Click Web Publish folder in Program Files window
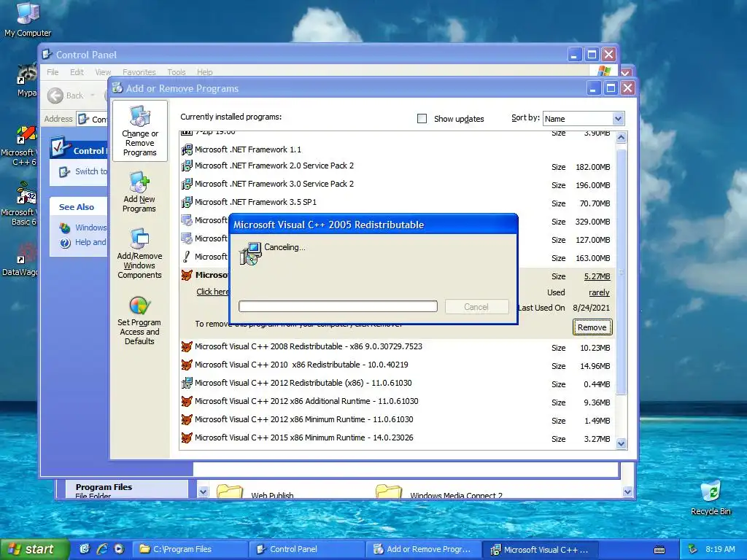Image resolution: width=747 pixels, height=560 pixels. [255, 493]
